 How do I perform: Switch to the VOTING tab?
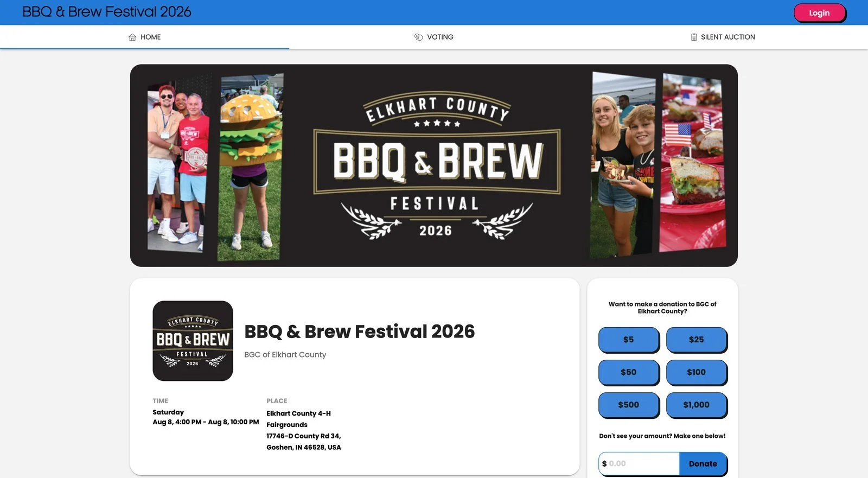click(x=433, y=37)
